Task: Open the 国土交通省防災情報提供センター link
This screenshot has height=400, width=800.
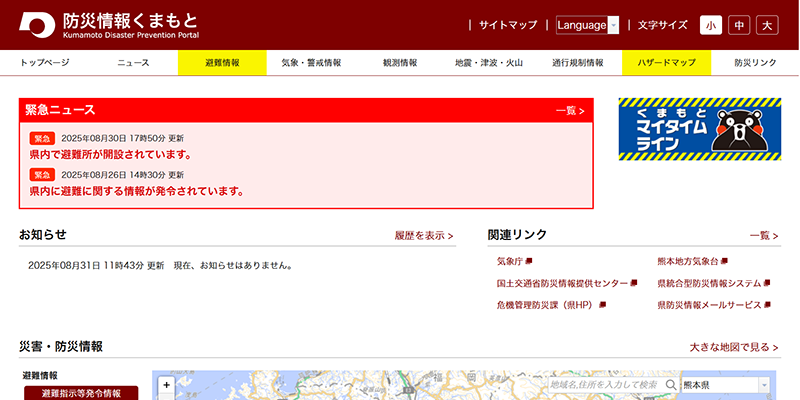Action: (567, 283)
